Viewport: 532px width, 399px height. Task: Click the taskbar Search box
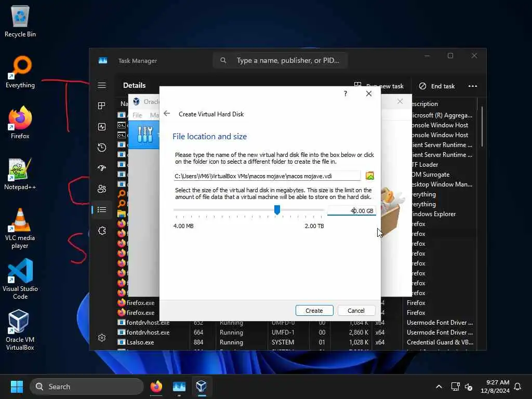[x=87, y=387]
